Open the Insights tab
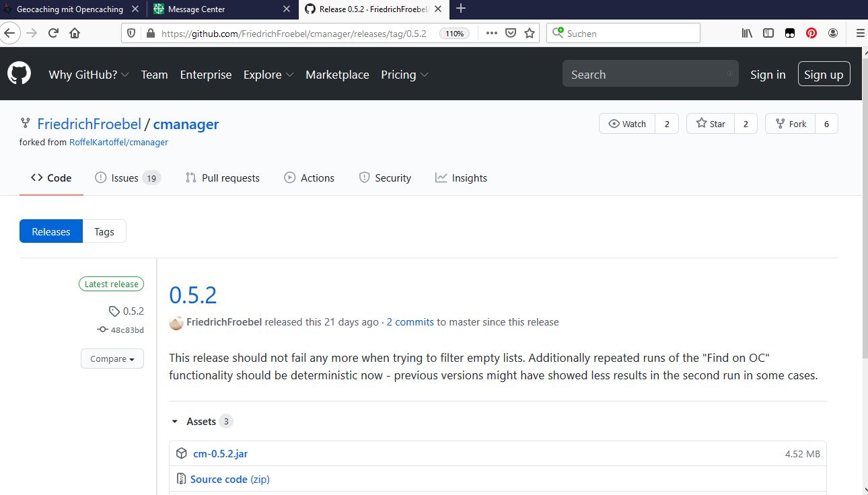The image size is (868, 495). click(462, 178)
